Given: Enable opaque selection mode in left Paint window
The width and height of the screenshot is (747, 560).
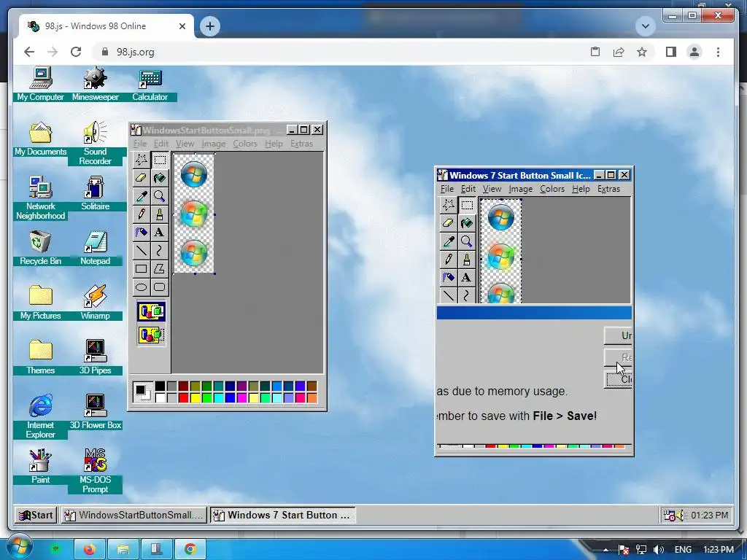Looking at the screenshot, I should pos(151,312).
